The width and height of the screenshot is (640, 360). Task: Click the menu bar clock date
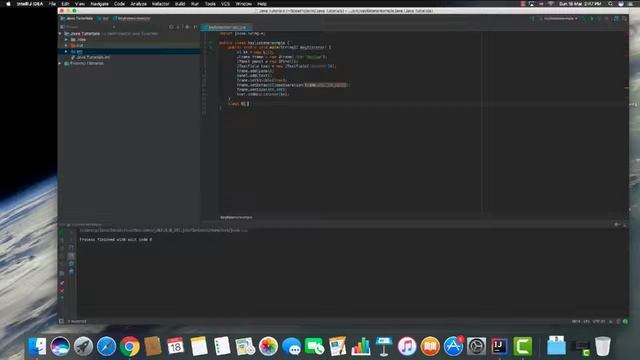pos(580,4)
